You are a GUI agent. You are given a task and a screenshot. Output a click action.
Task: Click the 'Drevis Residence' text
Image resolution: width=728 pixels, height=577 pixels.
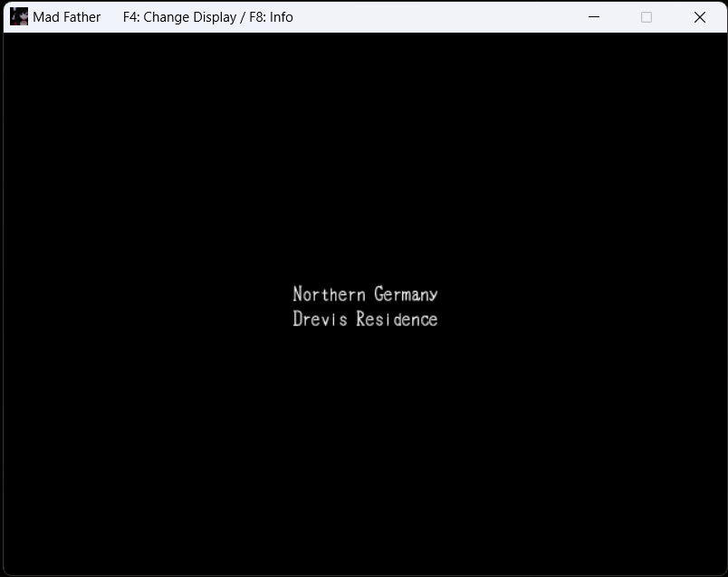366,319
